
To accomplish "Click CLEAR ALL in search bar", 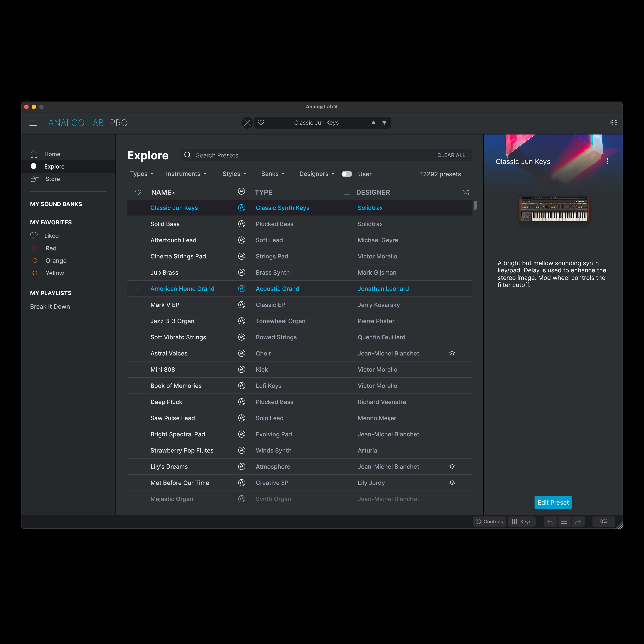I will [451, 155].
